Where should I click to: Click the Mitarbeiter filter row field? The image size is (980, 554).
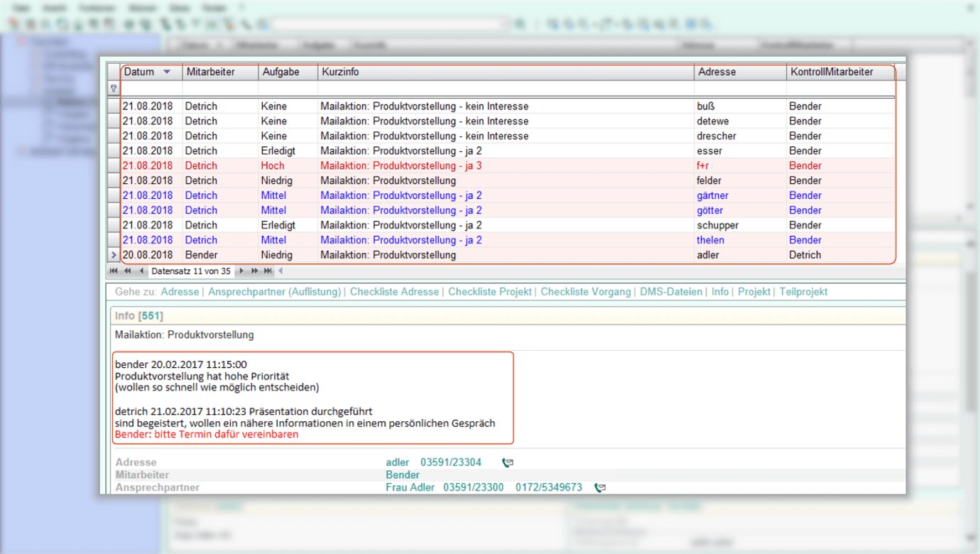pos(219,89)
